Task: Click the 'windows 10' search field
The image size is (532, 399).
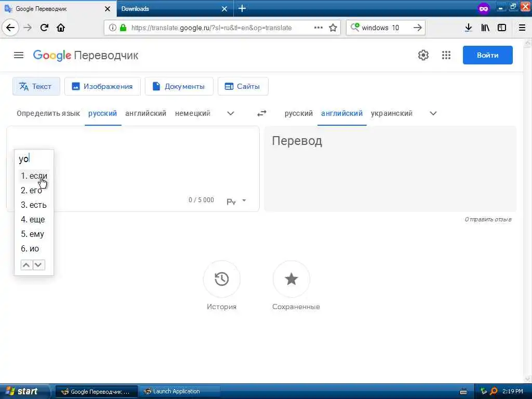Action: 386,28
